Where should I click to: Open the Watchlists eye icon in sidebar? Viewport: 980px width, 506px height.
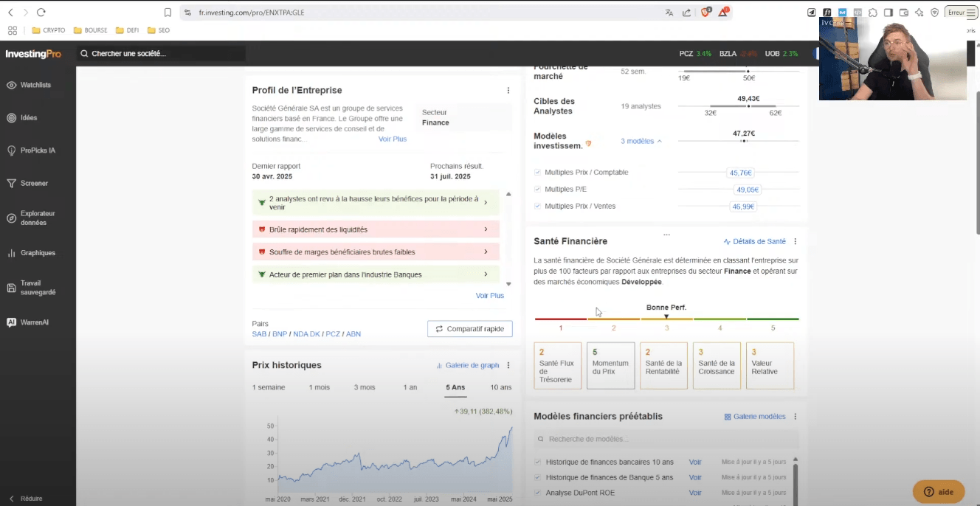point(11,85)
